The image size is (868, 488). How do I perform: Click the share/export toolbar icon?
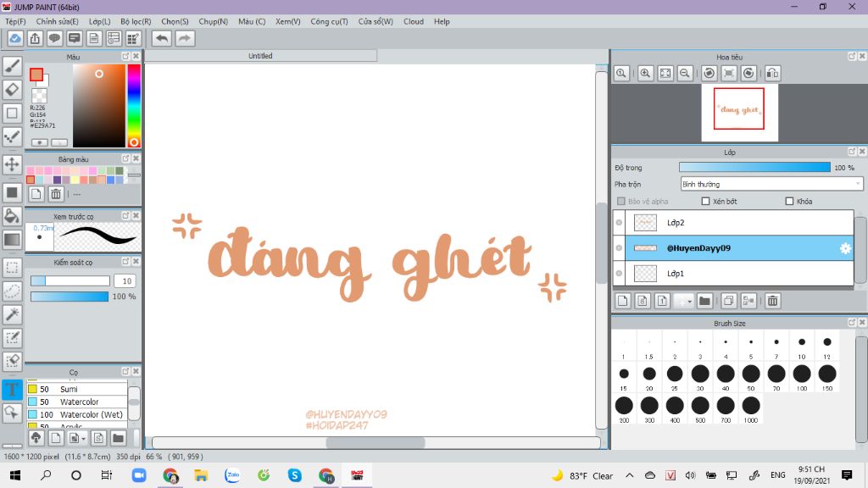point(35,39)
